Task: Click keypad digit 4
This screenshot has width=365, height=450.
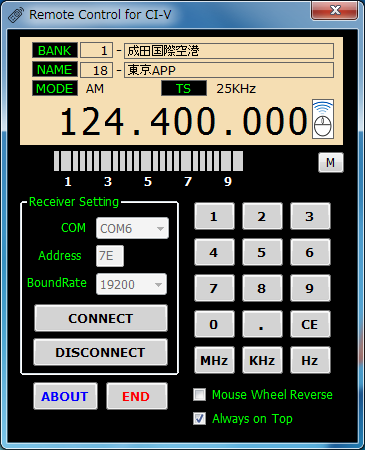Action: 214,252
